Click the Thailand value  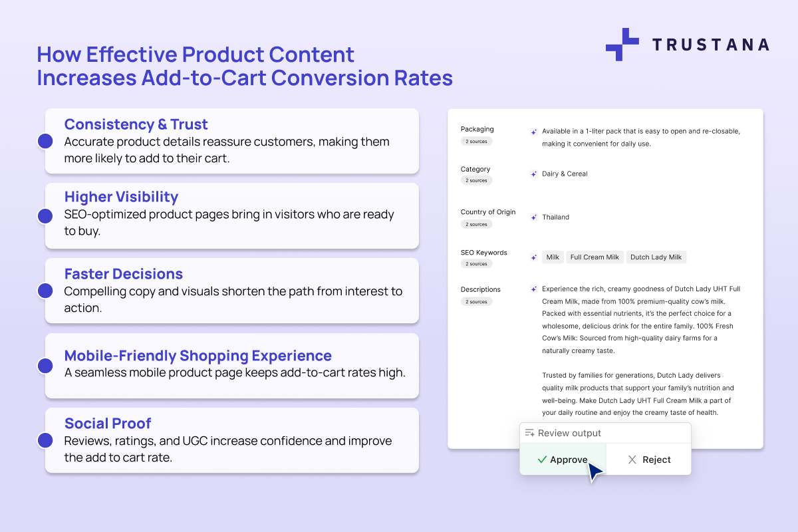pyautogui.click(x=555, y=217)
